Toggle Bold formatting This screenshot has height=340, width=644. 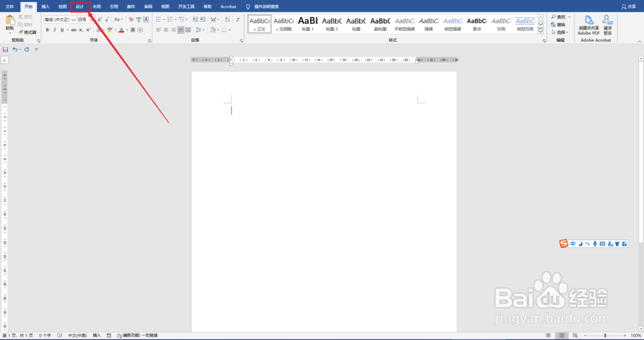47,30
